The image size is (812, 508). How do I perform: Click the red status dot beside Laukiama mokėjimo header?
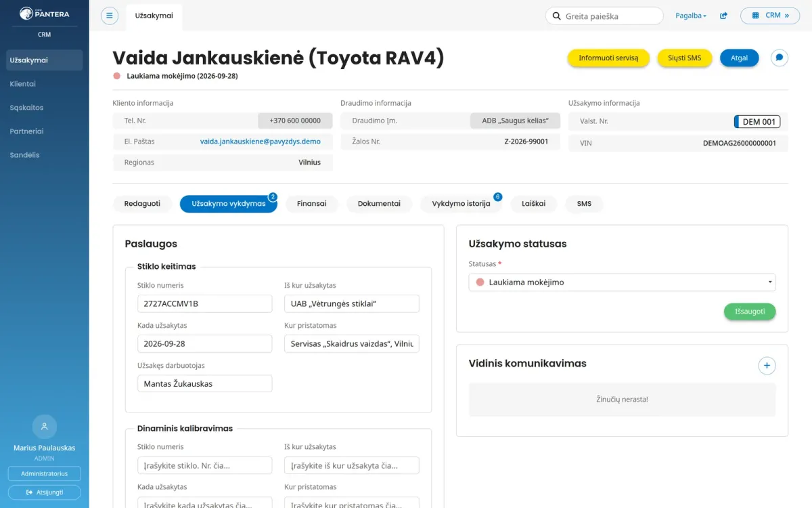tap(117, 76)
